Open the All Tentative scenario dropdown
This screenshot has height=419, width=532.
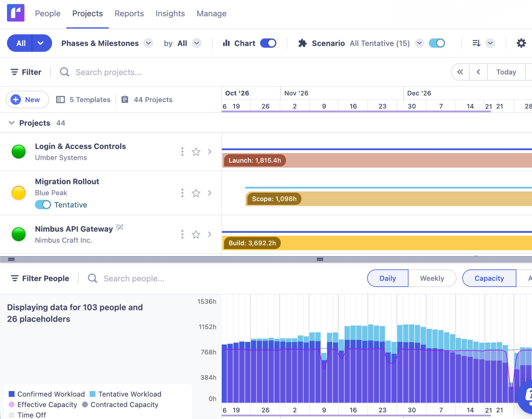420,43
